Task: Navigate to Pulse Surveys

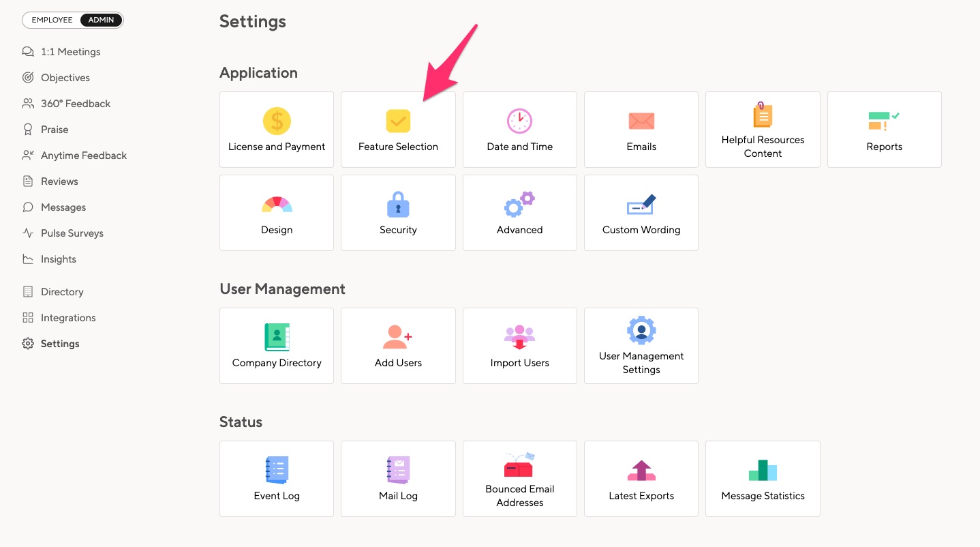Action: click(x=71, y=233)
